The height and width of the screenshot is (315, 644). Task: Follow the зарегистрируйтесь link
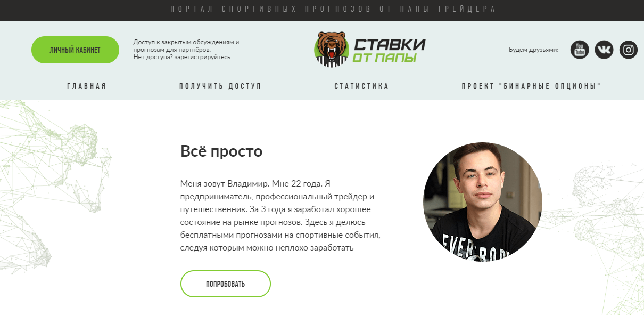[202, 57]
